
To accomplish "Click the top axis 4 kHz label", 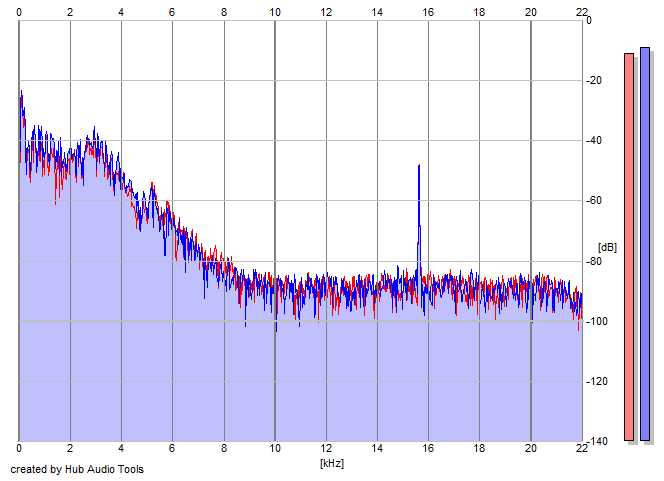I will 121,12.
